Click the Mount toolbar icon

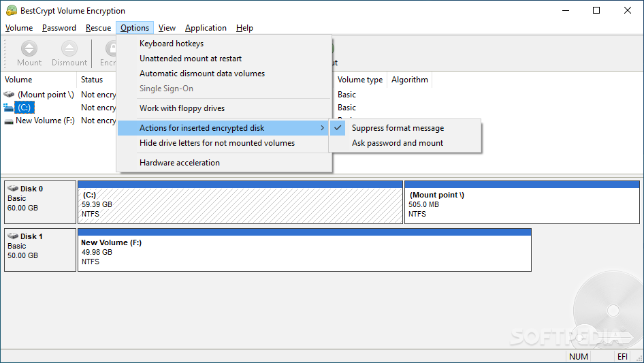tap(29, 48)
